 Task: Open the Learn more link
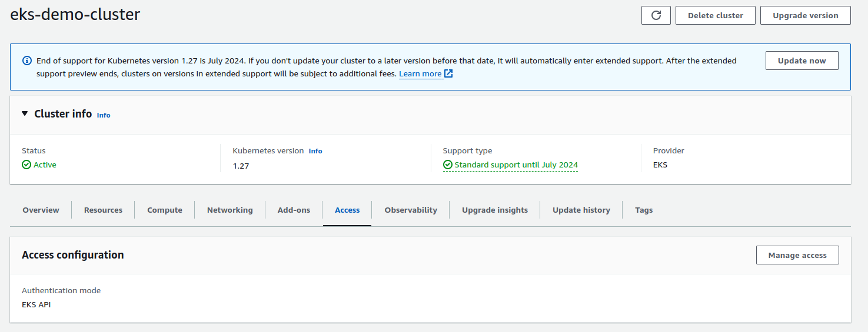pyautogui.click(x=420, y=74)
